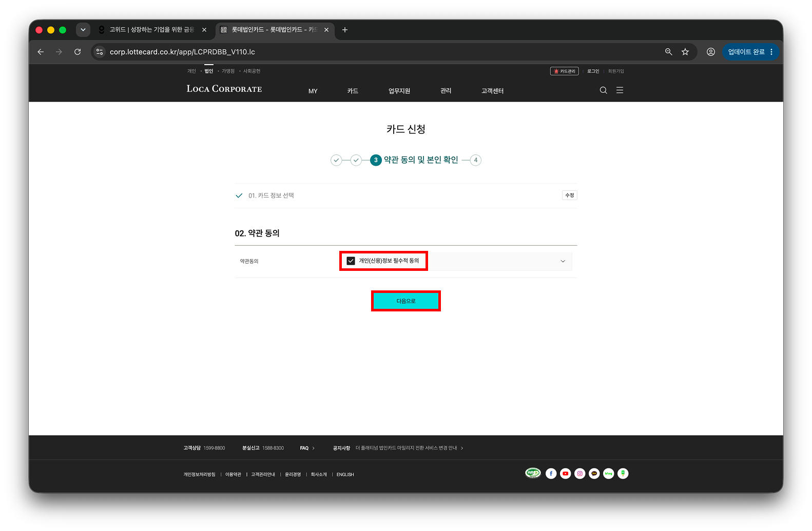Click the 01. 카드 정보 선택 row
This screenshot has width=812, height=531.
[x=406, y=195]
